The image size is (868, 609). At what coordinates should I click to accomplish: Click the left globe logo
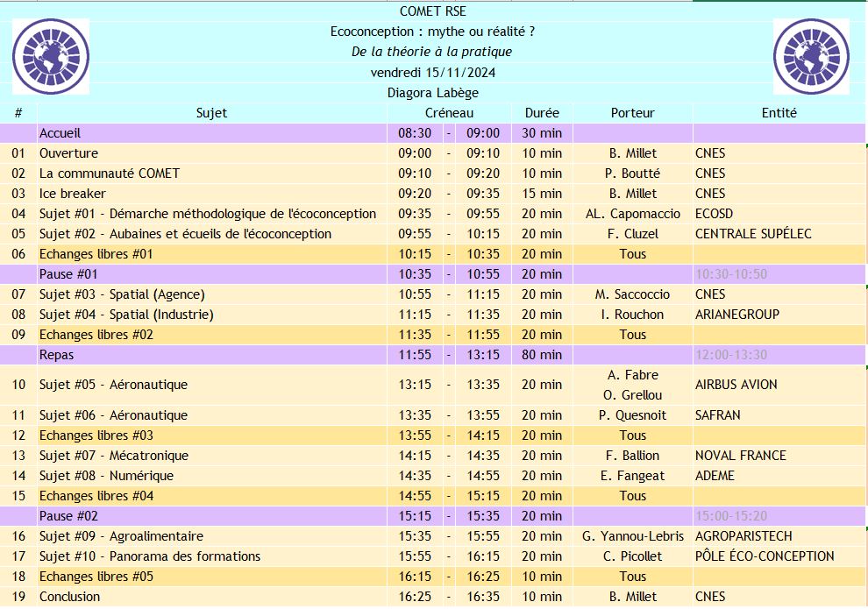click(50, 56)
